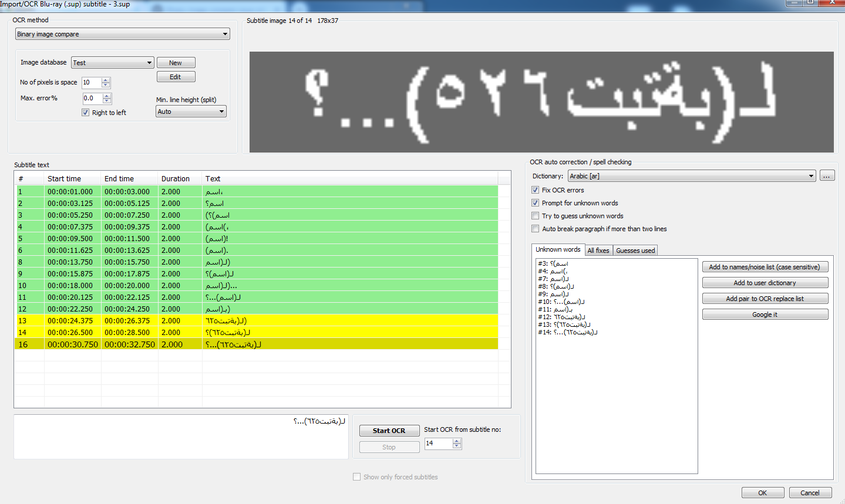Select subtitle row 5 starting 00:00:09.500
This screenshot has width=845, height=504.
(x=256, y=238)
